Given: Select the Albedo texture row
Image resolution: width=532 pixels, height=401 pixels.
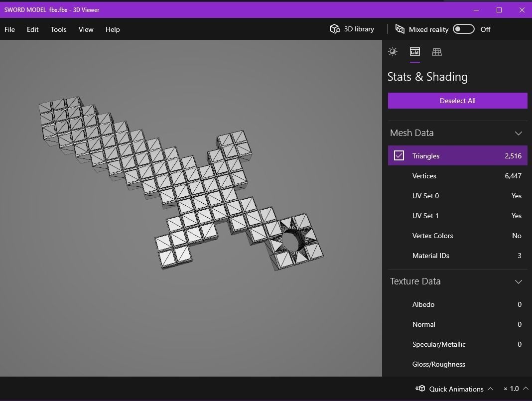Looking at the screenshot, I should coord(457,304).
